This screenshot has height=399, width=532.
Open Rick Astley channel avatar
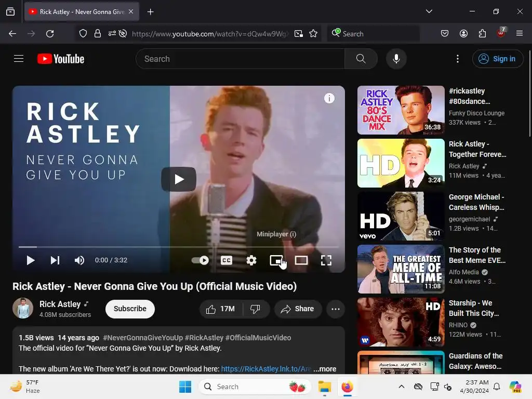click(x=23, y=309)
